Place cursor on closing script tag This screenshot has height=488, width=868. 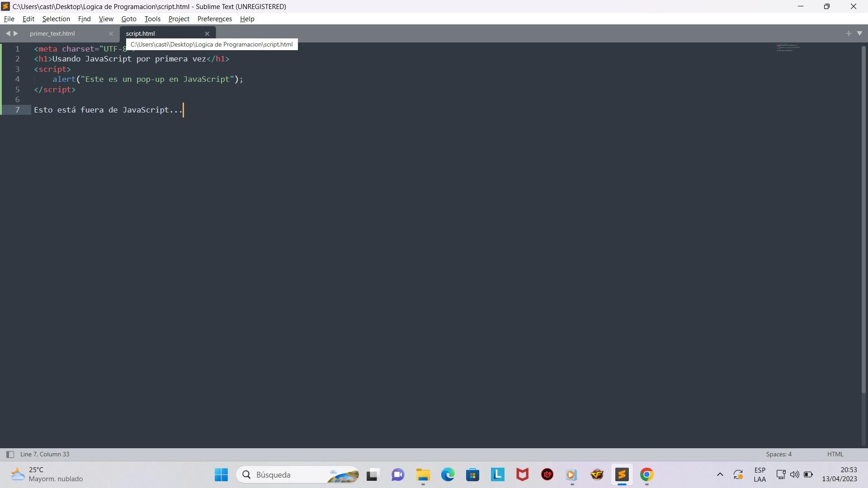55,89
